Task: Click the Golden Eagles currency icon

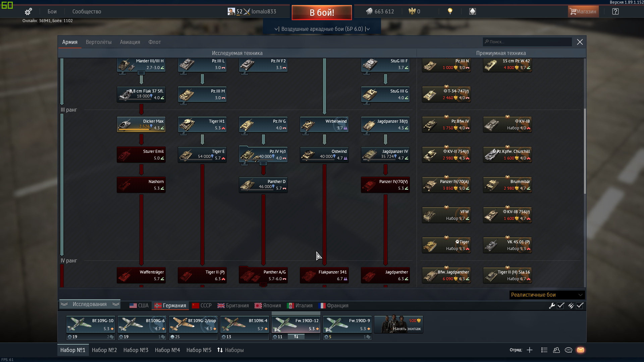Action: [412, 11]
